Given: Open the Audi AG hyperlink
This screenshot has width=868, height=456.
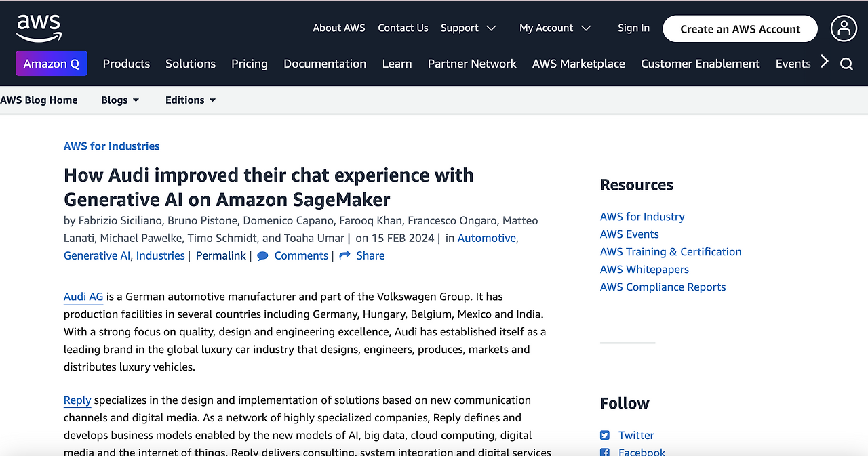Looking at the screenshot, I should click(83, 296).
